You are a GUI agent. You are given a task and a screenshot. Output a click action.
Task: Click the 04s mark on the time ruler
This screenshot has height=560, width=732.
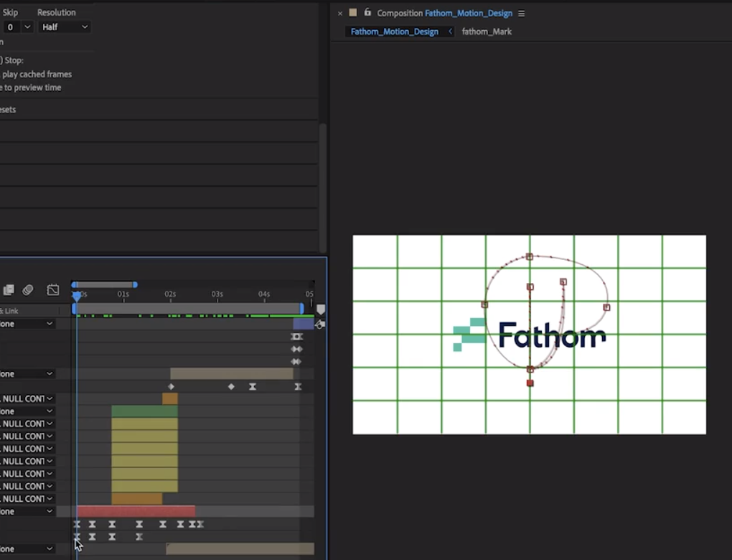coord(264,294)
